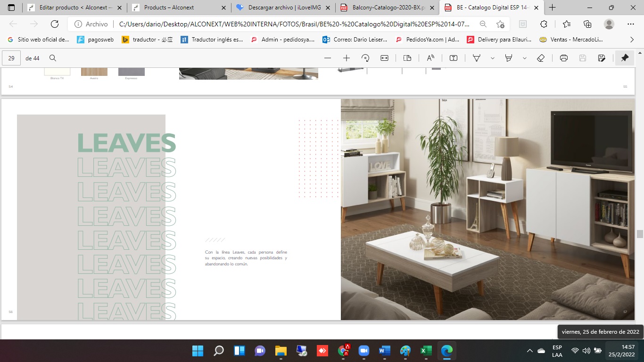Select the Add text tool

tap(454, 58)
